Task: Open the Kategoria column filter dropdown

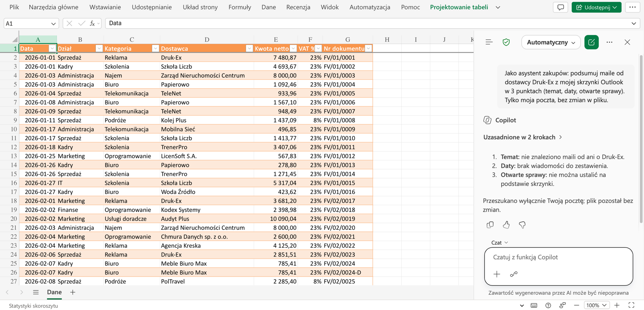Action: pos(155,48)
